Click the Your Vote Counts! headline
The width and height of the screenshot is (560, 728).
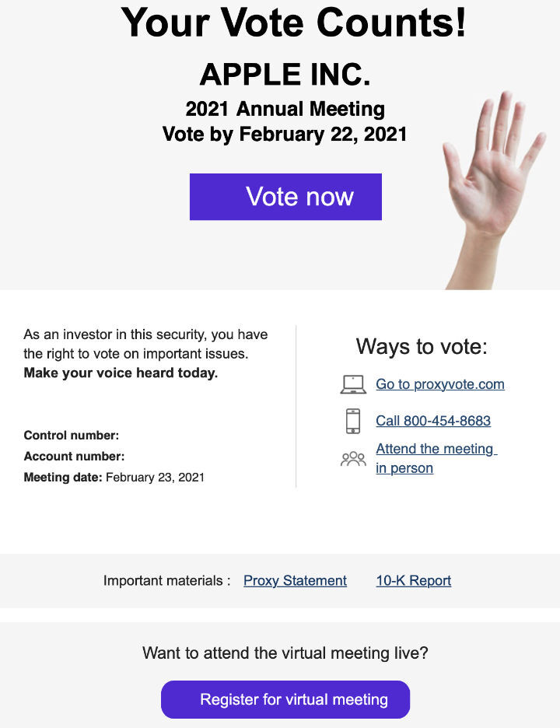[294, 22]
